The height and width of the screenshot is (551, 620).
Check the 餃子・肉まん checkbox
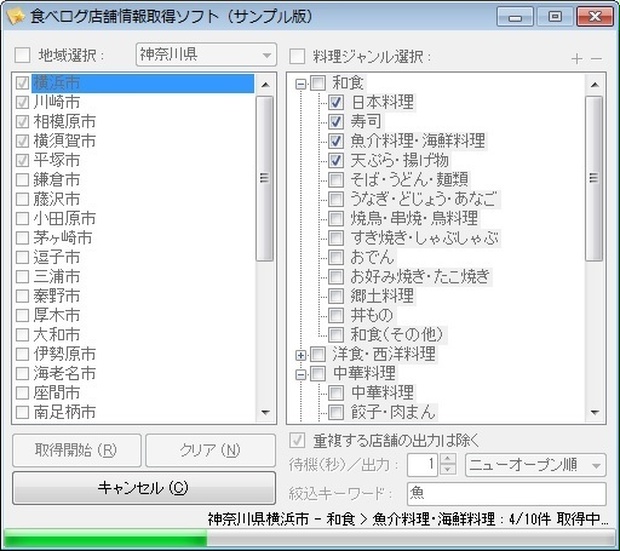tap(336, 412)
